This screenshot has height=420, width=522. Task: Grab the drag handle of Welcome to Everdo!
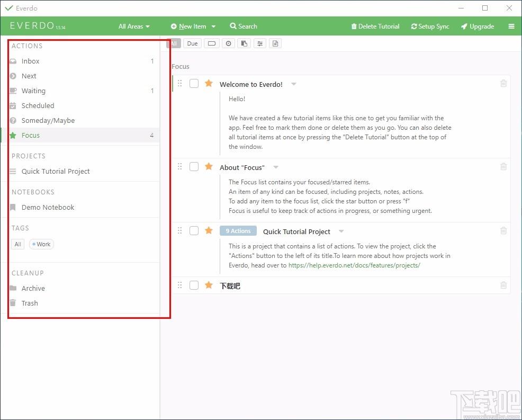180,83
